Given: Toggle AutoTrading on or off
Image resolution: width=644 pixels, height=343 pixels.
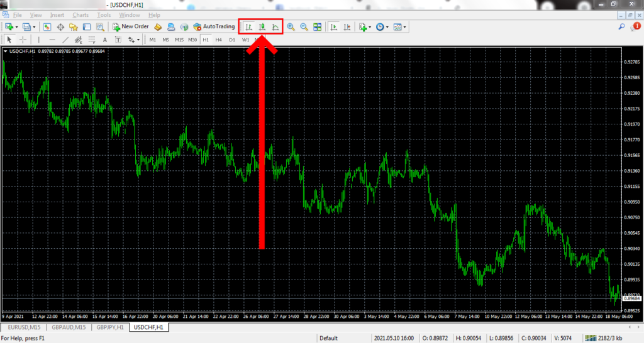Looking at the screenshot, I should pos(214,27).
